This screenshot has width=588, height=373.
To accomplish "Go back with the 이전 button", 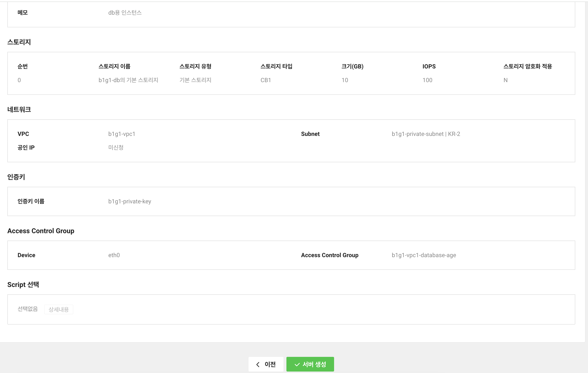I will point(266,364).
